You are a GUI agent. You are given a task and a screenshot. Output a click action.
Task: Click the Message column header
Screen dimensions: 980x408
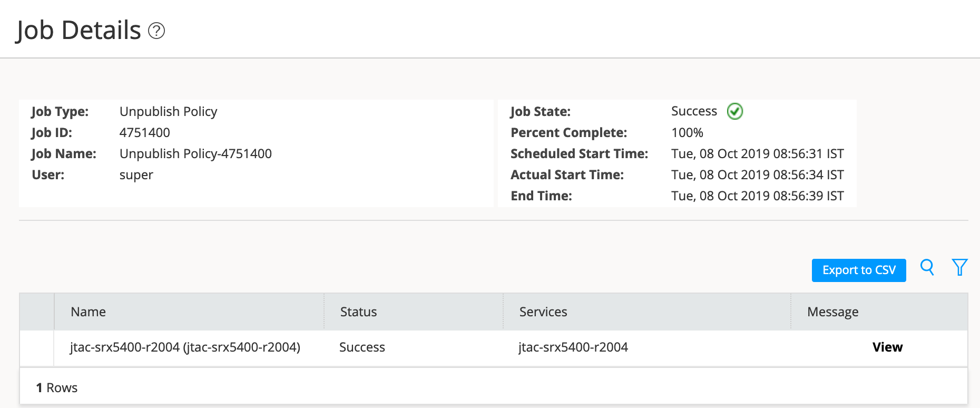point(833,312)
